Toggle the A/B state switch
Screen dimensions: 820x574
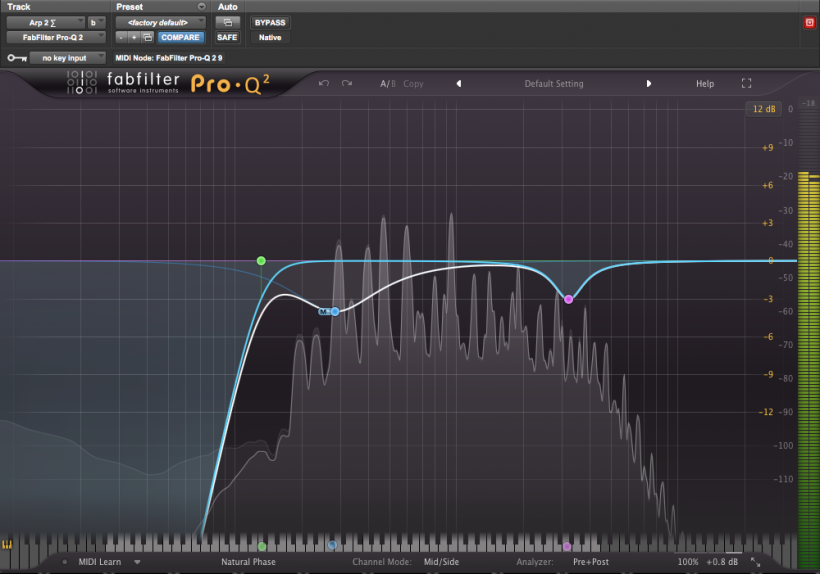click(x=388, y=84)
